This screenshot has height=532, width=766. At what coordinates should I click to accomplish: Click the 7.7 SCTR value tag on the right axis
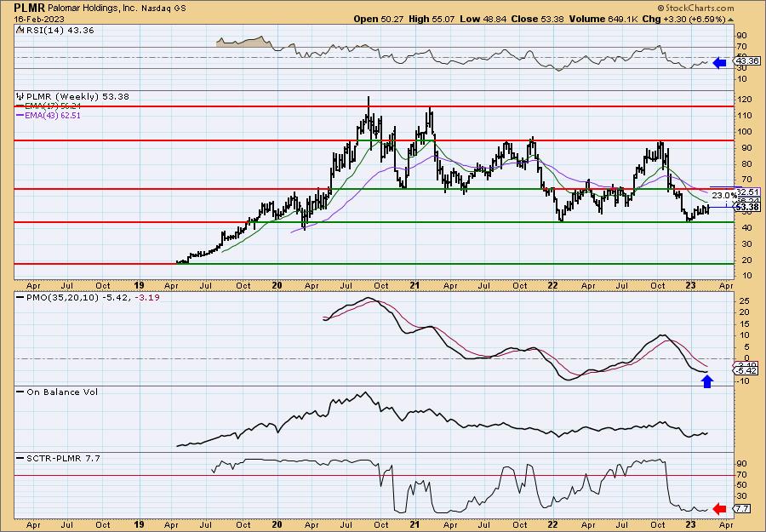742,509
